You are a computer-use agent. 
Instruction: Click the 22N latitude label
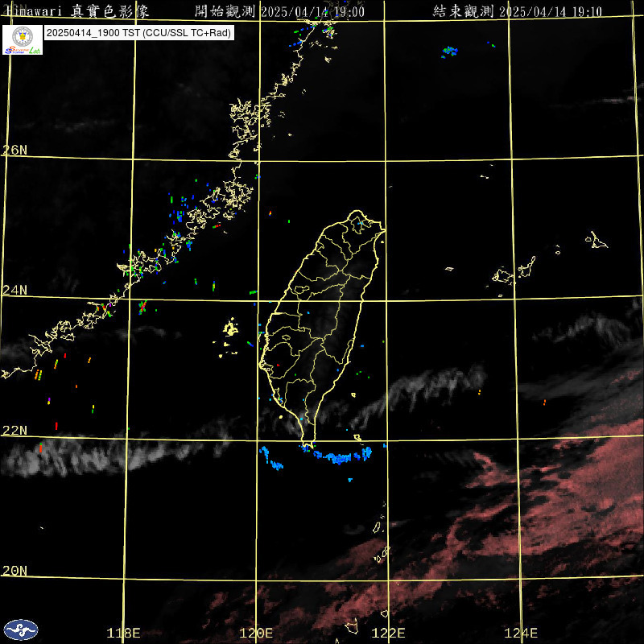click(14, 431)
